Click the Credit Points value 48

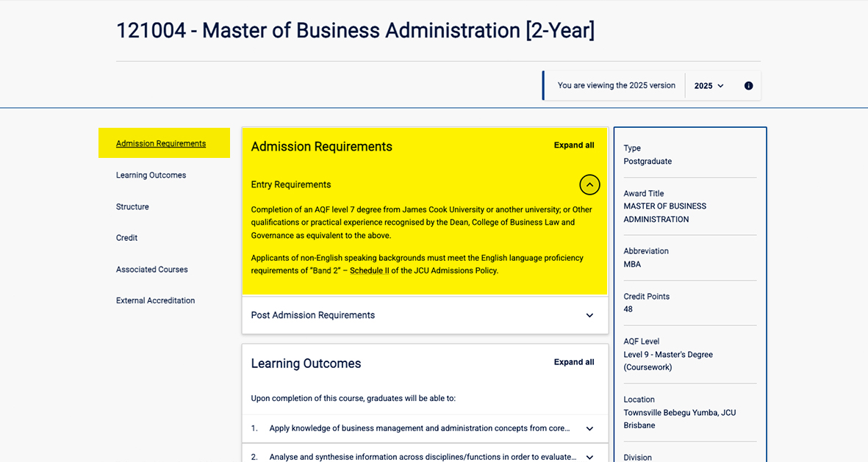[628, 309]
